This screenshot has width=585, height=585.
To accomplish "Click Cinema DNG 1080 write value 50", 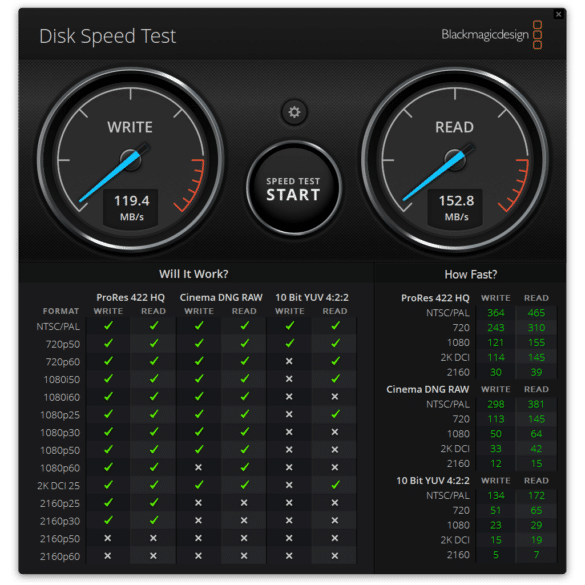I will tap(496, 434).
